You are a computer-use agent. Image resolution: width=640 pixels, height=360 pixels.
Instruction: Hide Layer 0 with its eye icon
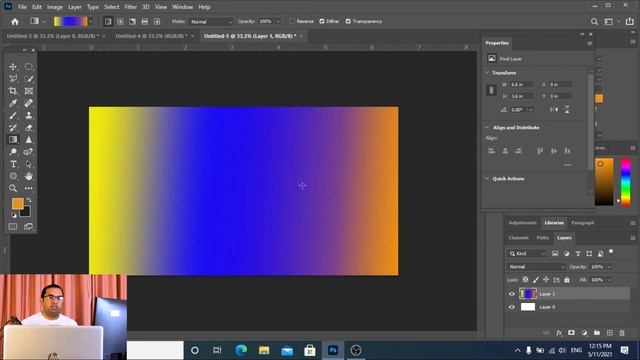tap(512, 307)
